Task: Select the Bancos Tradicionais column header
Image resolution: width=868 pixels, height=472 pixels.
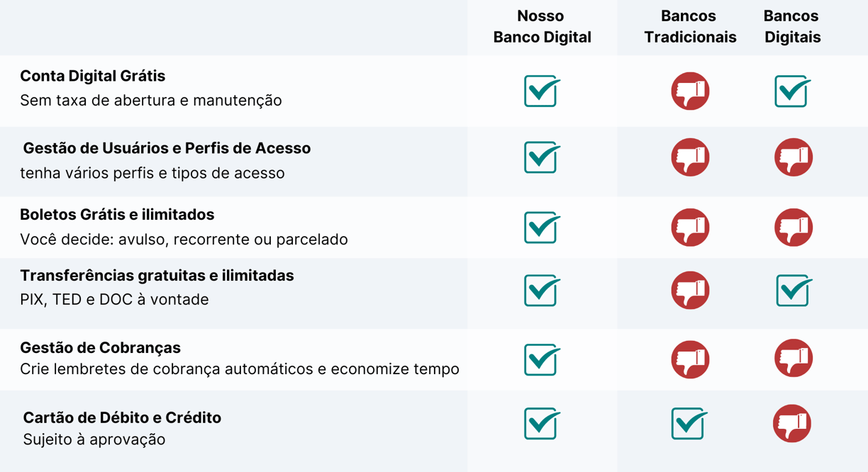Action: tap(690, 27)
